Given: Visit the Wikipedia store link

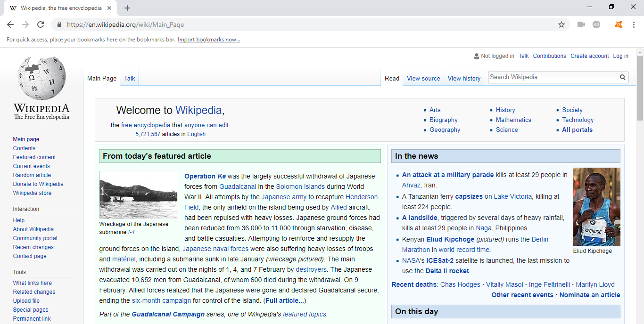Looking at the screenshot, I should tap(33, 193).
